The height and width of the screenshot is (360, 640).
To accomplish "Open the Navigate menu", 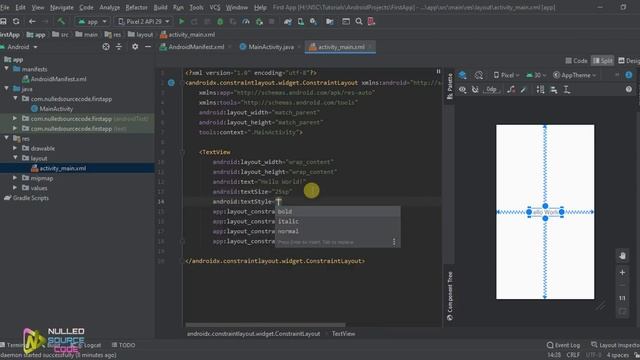I will [62, 7].
